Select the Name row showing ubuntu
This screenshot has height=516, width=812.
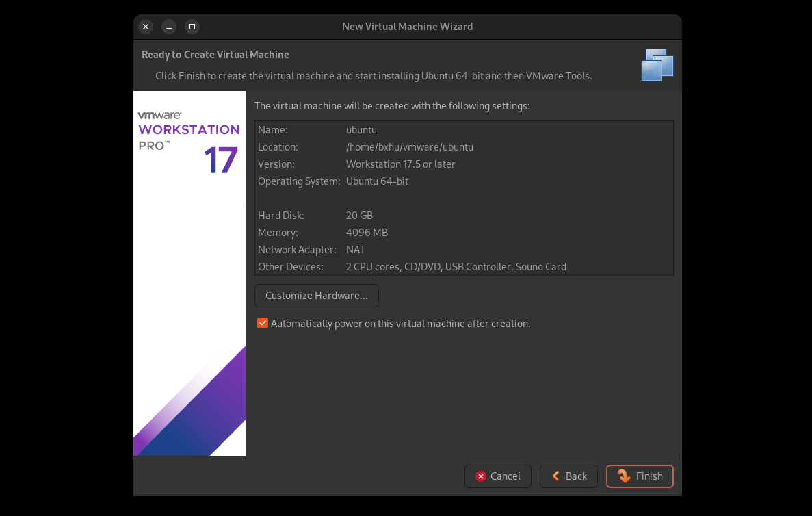[361, 130]
